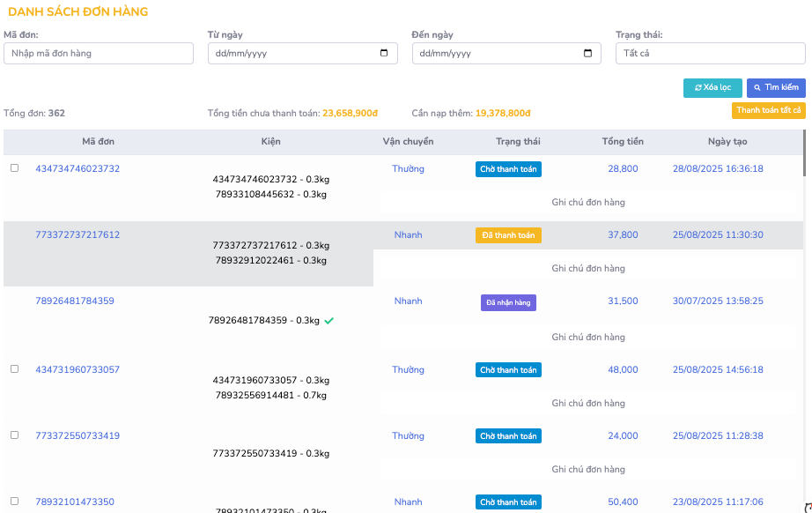Viewport: 812px width, 513px height.
Task: Click the Thanh toán tất cả button
Action: click(x=768, y=111)
